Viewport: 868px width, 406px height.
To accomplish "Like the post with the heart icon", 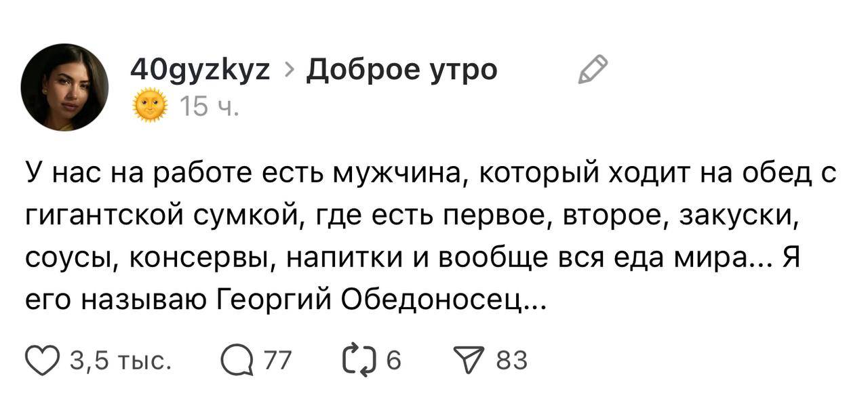I will click(43, 361).
